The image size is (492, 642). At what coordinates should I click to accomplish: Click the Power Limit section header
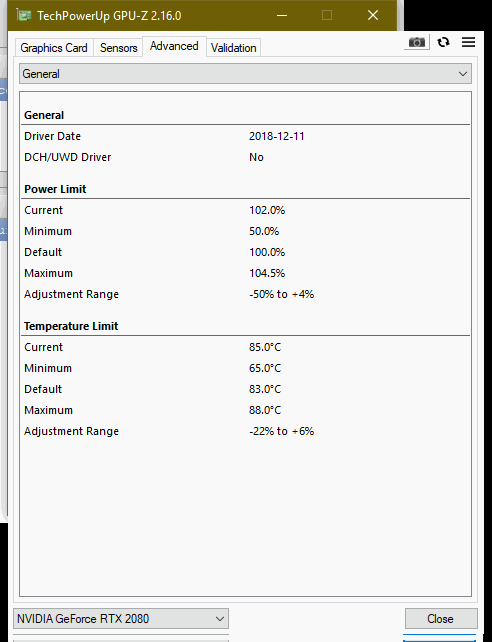[55, 189]
